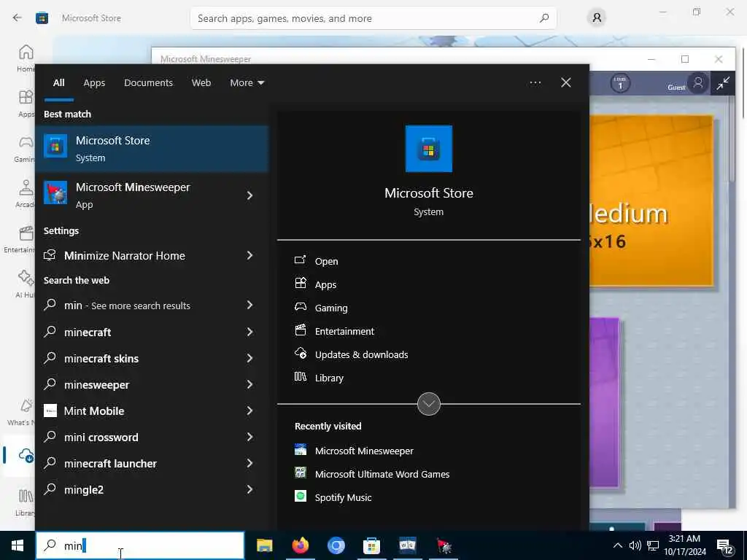This screenshot has width=747, height=560.
Task: Click Gaming action in preview pane
Action: 321,308
